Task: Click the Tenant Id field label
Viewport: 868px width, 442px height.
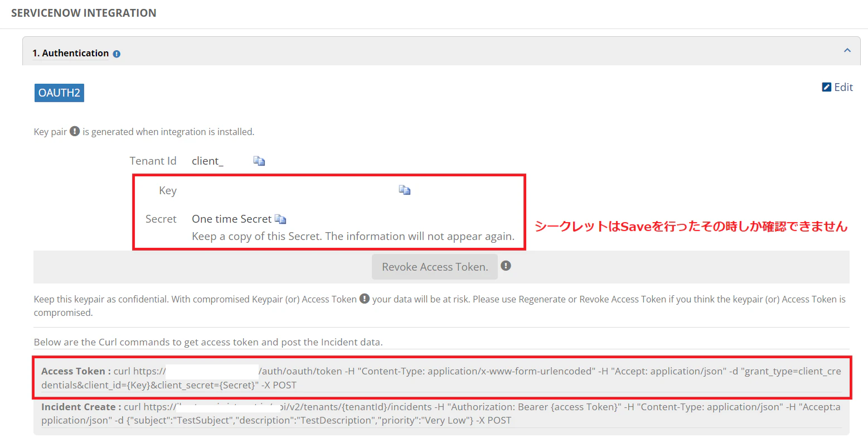Action: tap(153, 161)
